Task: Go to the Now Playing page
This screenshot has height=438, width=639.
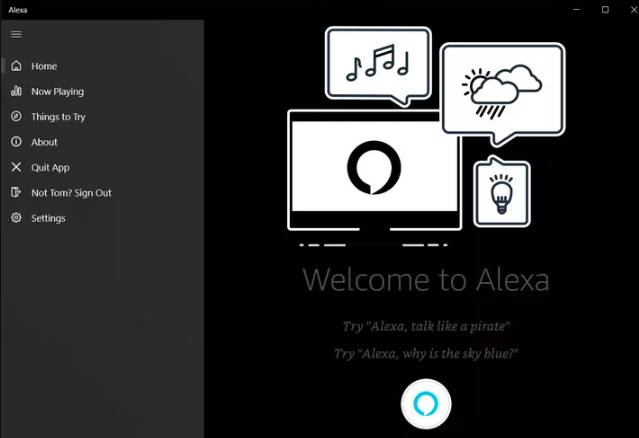Action: coord(57,92)
